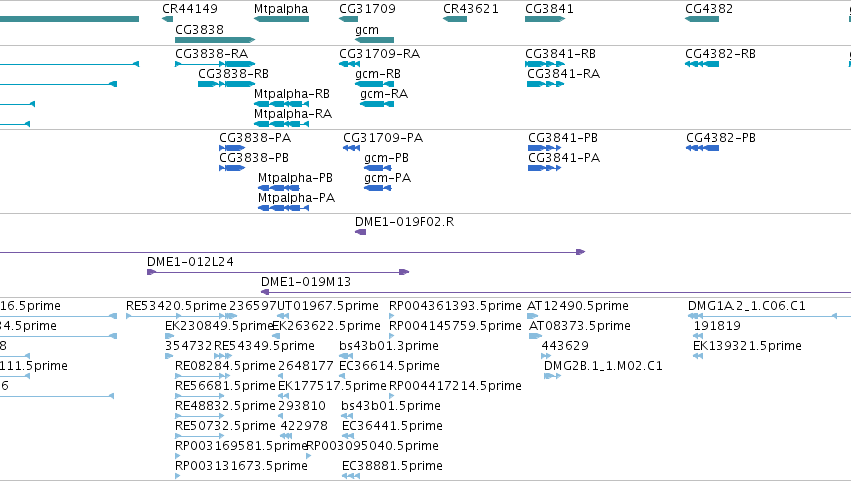Click EST RP004361393.5prime

pyautogui.click(x=455, y=306)
